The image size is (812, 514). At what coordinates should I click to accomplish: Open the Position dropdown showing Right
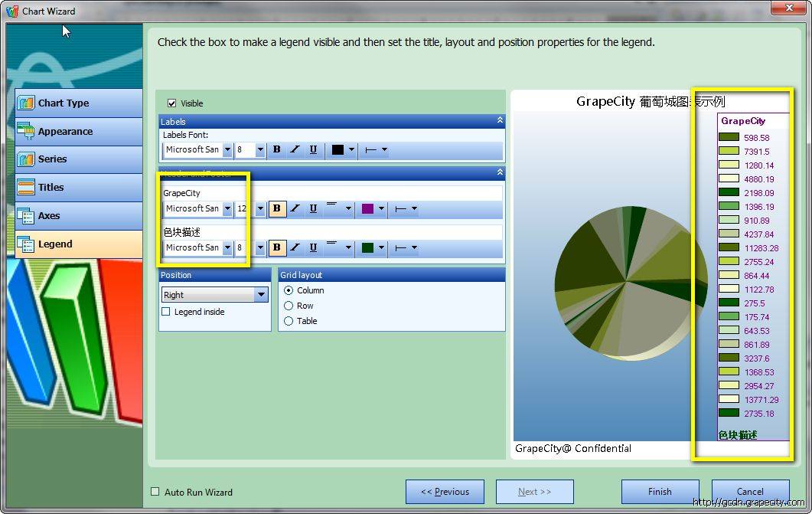260,295
